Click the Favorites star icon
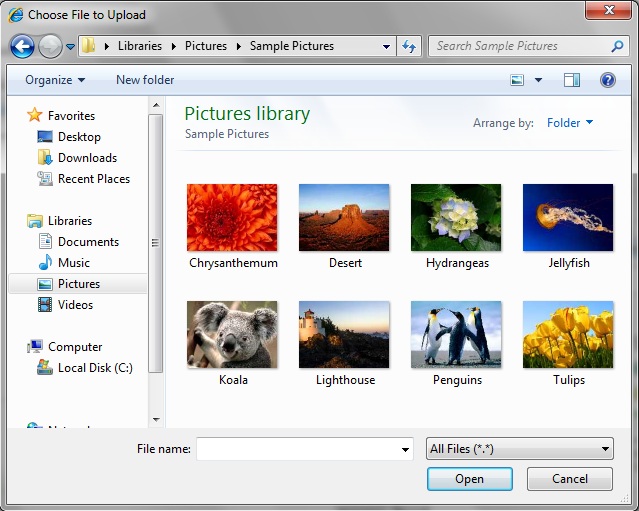 [x=35, y=115]
